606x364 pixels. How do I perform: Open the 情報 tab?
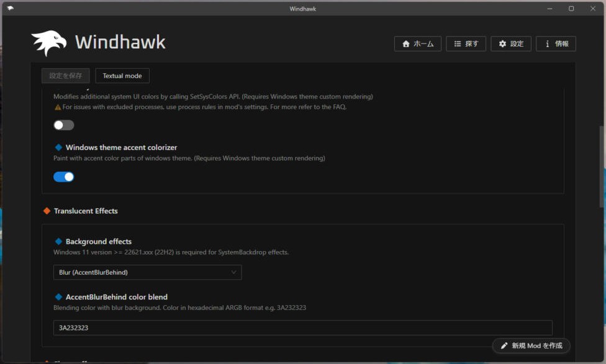pyautogui.click(x=556, y=44)
